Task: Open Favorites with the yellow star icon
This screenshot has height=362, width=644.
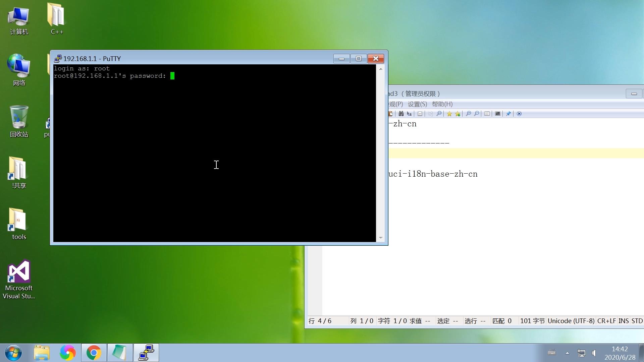Action: pyautogui.click(x=449, y=114)
